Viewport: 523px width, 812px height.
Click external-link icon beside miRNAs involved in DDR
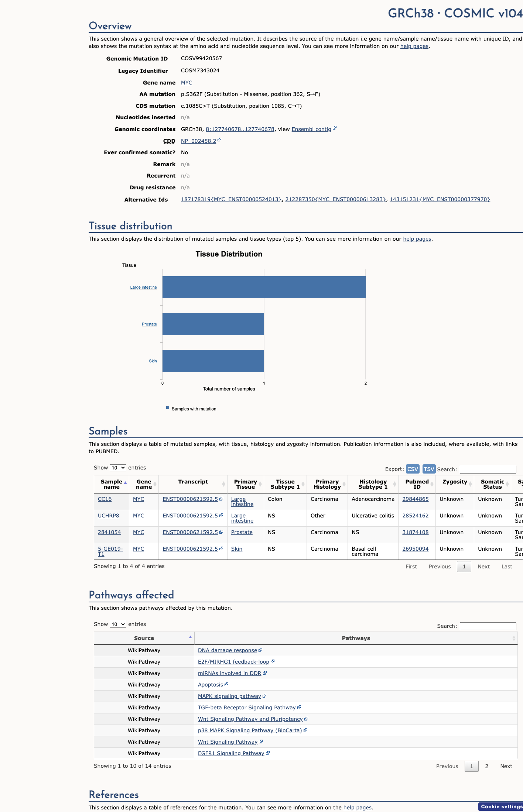coord(265,673)
